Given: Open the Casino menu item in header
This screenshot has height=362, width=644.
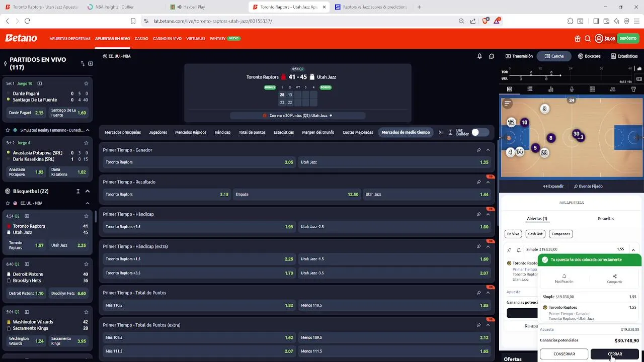Looking at the screenshot, I should (141, 39).
